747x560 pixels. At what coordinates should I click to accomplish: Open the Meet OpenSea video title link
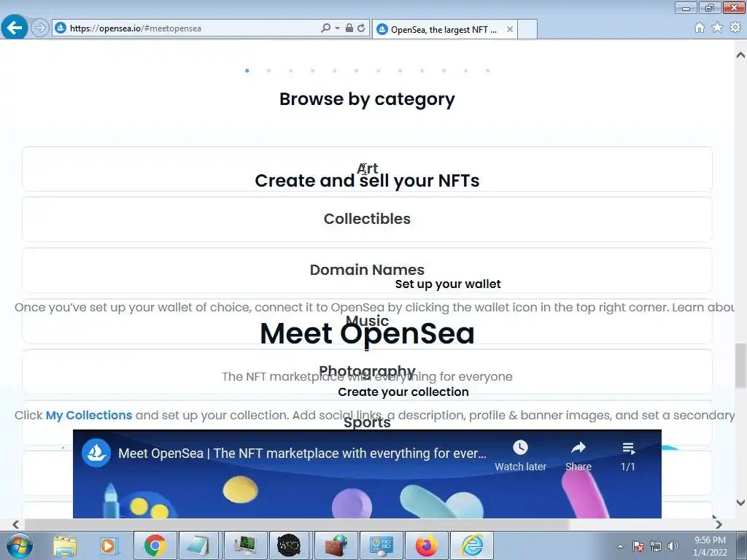click(x=302, y=454)
